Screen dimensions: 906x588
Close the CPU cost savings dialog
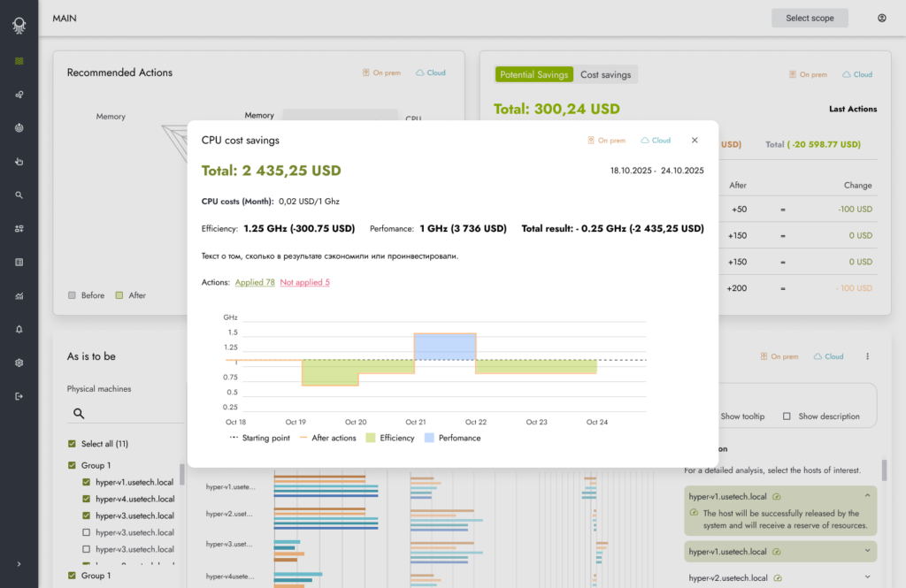(x=695, y=141)
